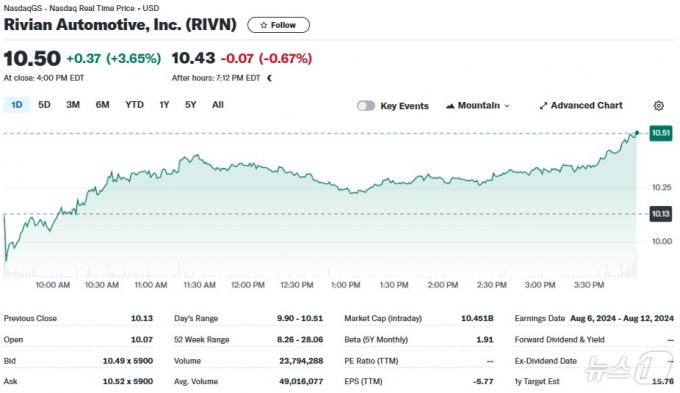Click the after-hours moon icon
The image size is (680, 393).
coord(269,78)
